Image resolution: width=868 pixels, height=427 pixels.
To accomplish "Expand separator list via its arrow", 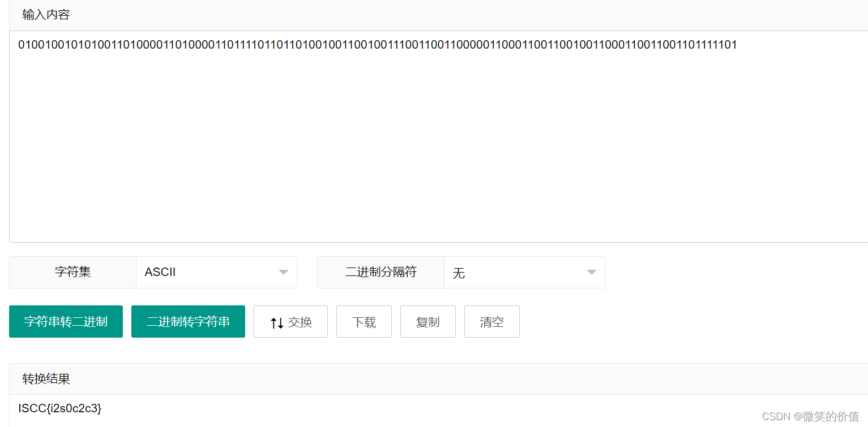I will (x=592, y=273).
